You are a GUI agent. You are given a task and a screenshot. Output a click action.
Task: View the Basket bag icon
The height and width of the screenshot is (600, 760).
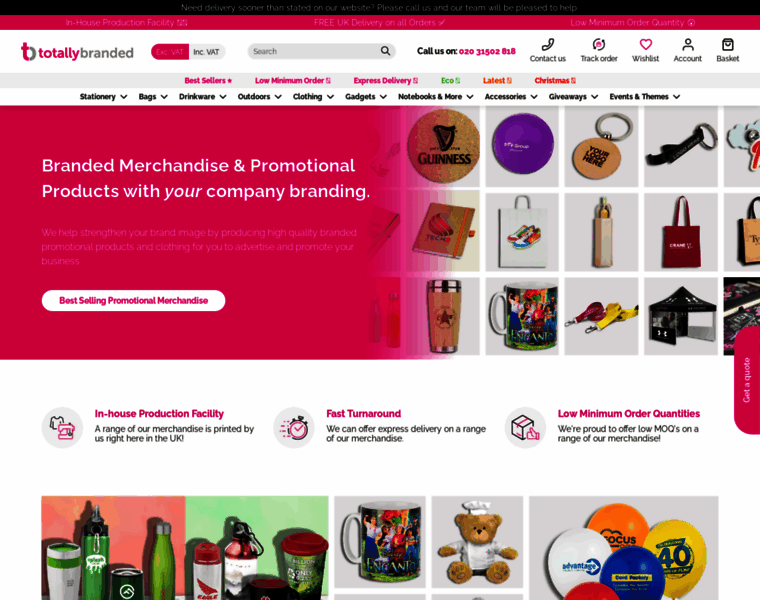(728, 45)
